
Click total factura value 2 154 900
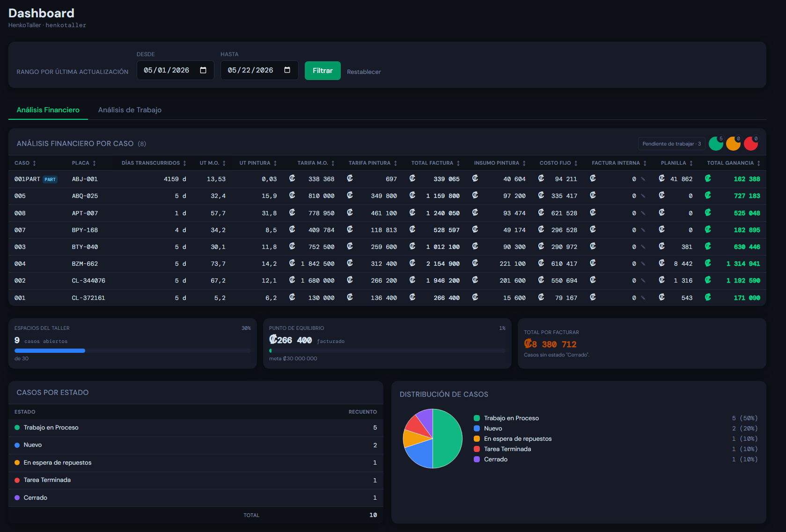coord(443,264)
